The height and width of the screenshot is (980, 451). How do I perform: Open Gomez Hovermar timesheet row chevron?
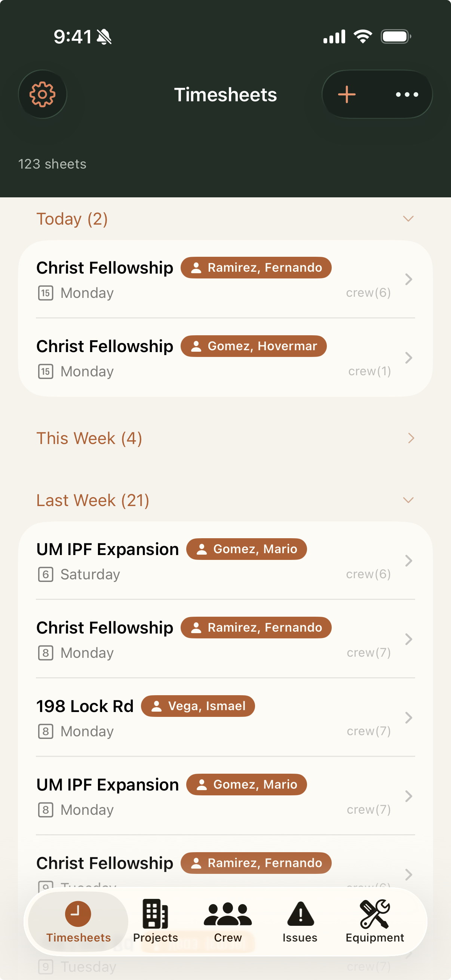(x=408, y=358)
